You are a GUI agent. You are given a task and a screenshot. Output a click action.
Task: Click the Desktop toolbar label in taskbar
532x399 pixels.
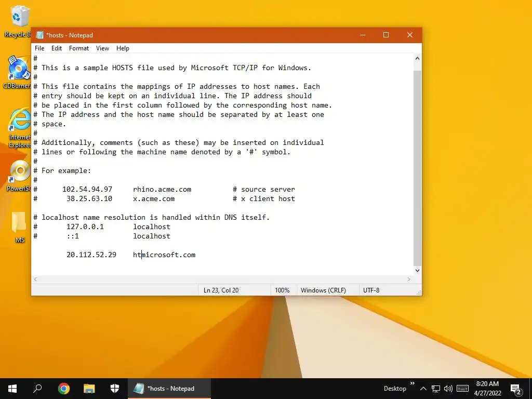coord(395,389)
